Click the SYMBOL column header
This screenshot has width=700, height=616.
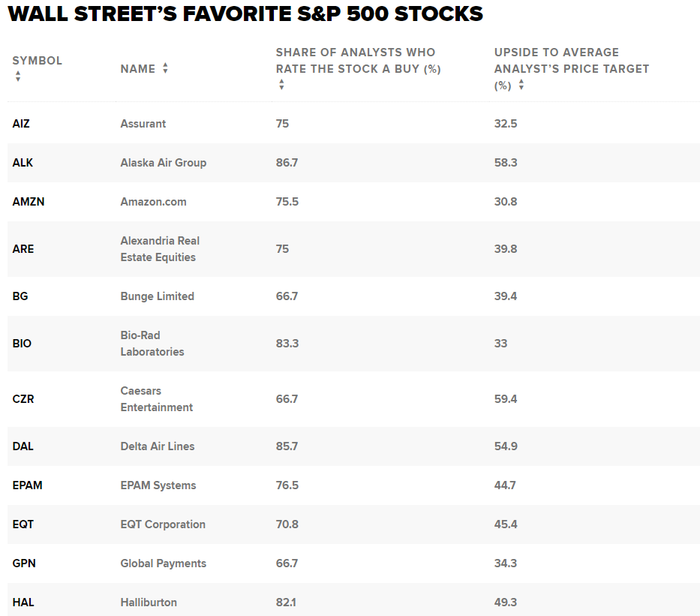click(x=37, y=61)
